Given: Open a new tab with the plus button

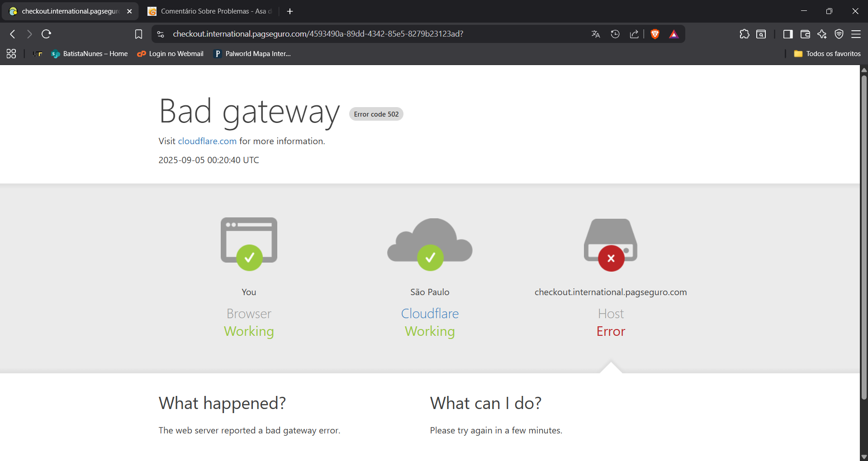Looking at the screenshot, I should point(290,11).
